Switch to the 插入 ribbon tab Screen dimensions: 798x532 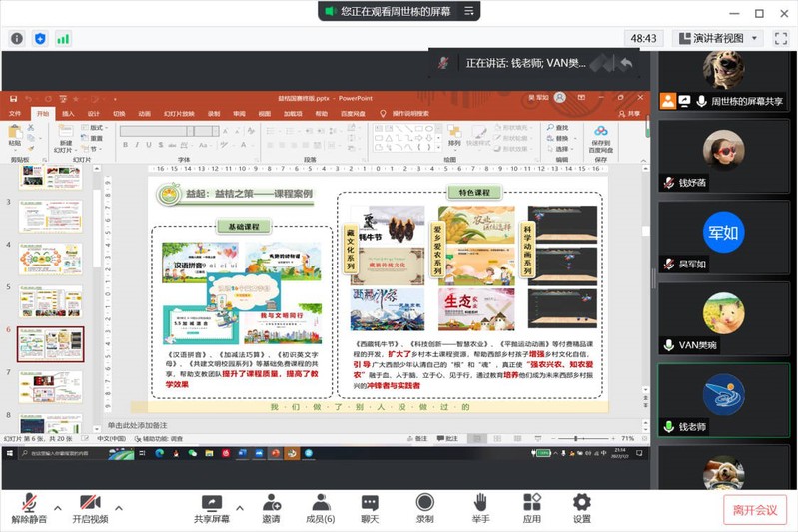(68, 114)
